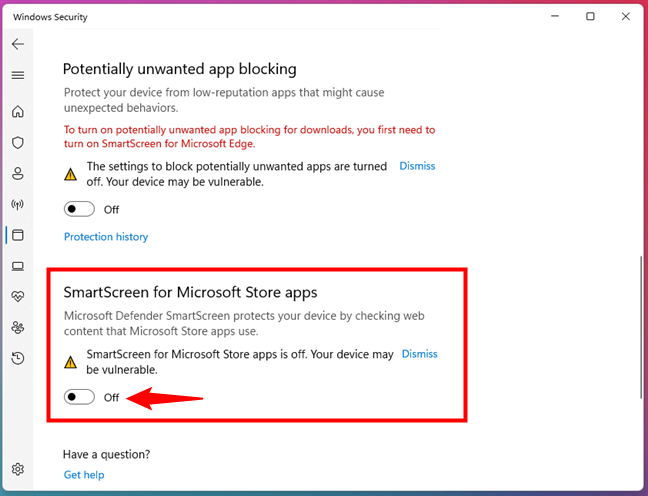Select App & browser control icon
The width and height of the screenshot is (648, 496).
pyautogui.click(x=18, y=236)
